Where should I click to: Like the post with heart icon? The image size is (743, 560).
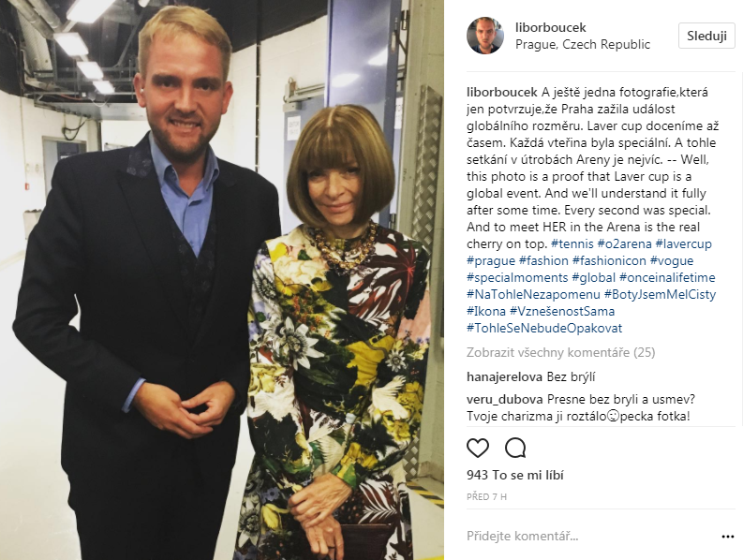point(478,448)
